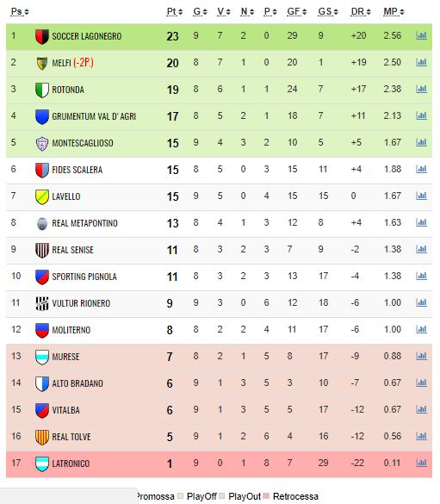Click the Rotonda team crest
Image resolution: width=440 pixels, height=504 pixels.
[x=41, y=90]
